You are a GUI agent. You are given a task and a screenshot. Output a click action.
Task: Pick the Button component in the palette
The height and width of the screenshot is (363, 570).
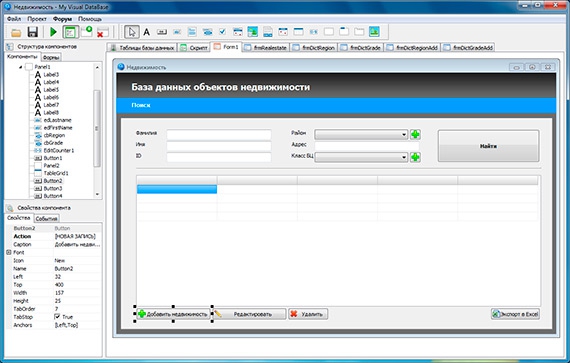click(162, 32)
